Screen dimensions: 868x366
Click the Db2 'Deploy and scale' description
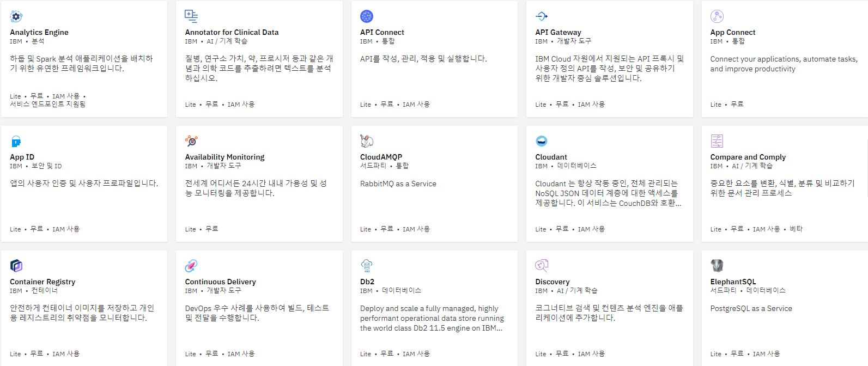[x=432, y=318]
